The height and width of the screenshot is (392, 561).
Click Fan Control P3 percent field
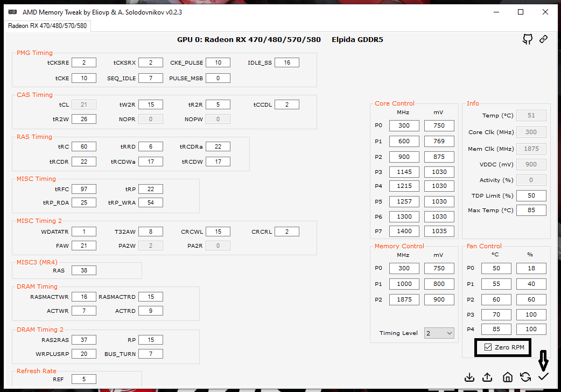531,314
